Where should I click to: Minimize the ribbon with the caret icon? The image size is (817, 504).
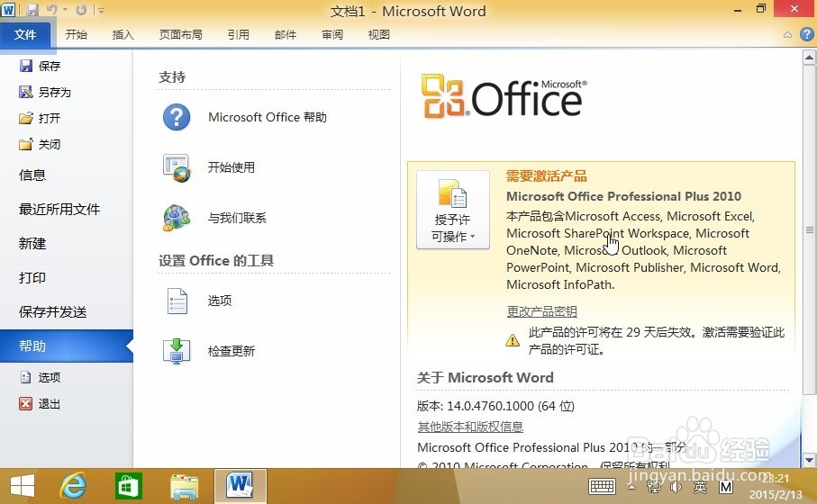point(787,35)
